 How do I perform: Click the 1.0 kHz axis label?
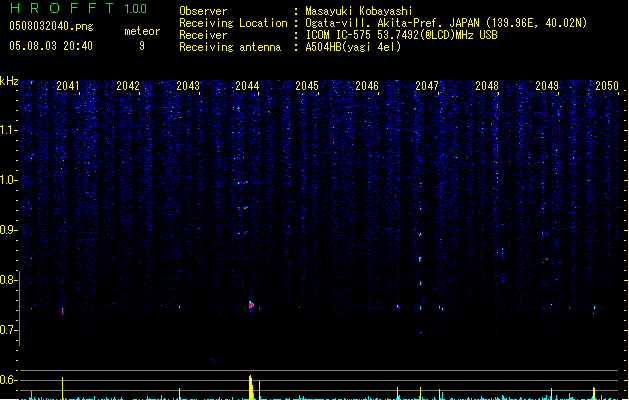coord(8,180)
